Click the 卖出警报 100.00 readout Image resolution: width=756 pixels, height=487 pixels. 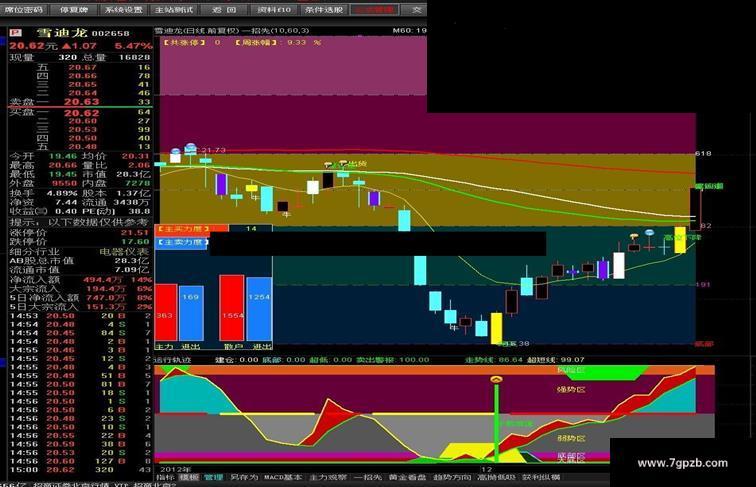pyautogui.click(x=392, y=360)
